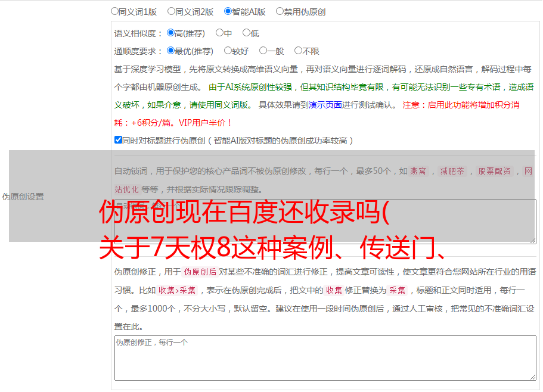Image resolution: width=543 pixels, height=392 pixels.
Task: Click the 伪原创后 highlighted tag
Action: click(x=200, y=272)
